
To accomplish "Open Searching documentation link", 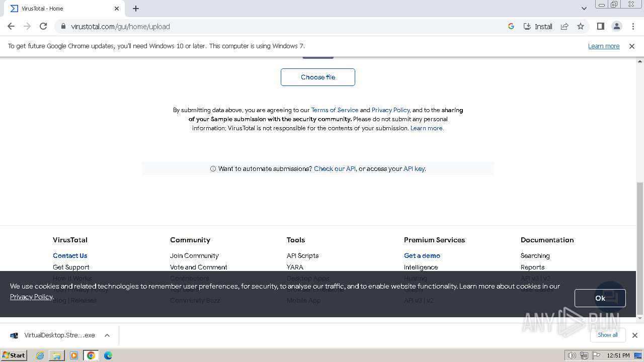I will [535, 255].
